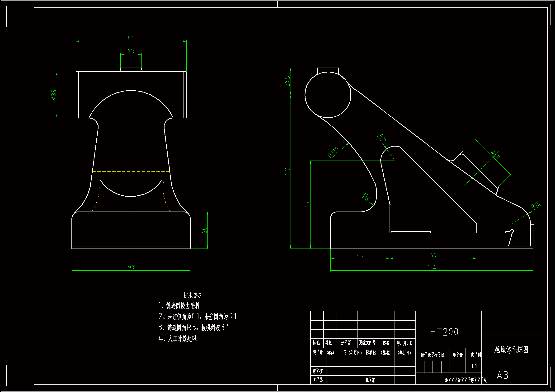Click the 1:1 scale cell
Viewport: 555px width, 392px height.
click(x=474, y=366)
